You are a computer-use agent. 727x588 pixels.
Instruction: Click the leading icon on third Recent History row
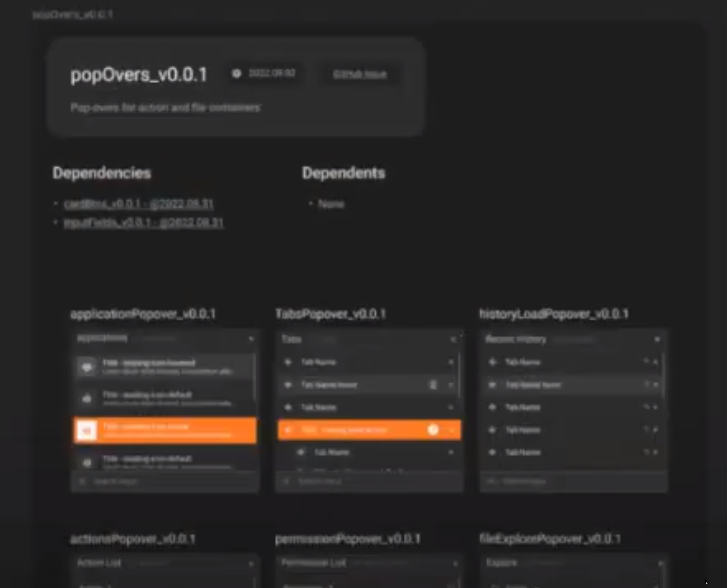coord(492,407)
